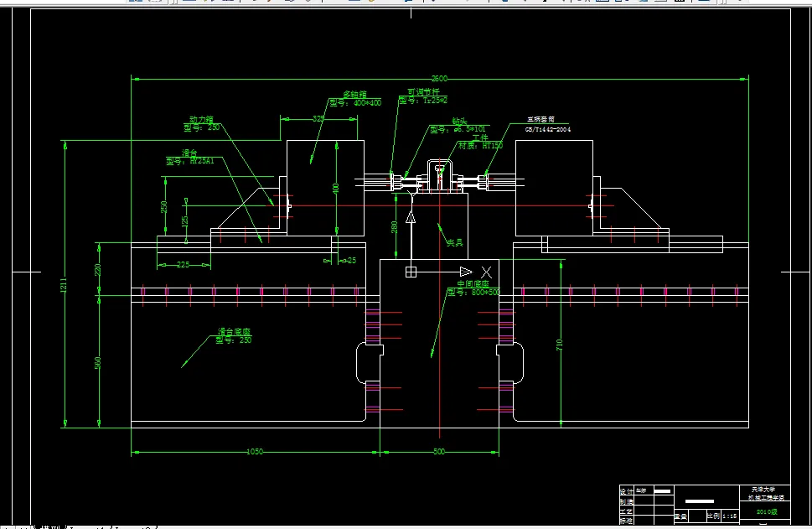This screenshot has width=812, height=529.
Task: Click the UCS Y-axis arrowhead
Action: pos(411,217)
